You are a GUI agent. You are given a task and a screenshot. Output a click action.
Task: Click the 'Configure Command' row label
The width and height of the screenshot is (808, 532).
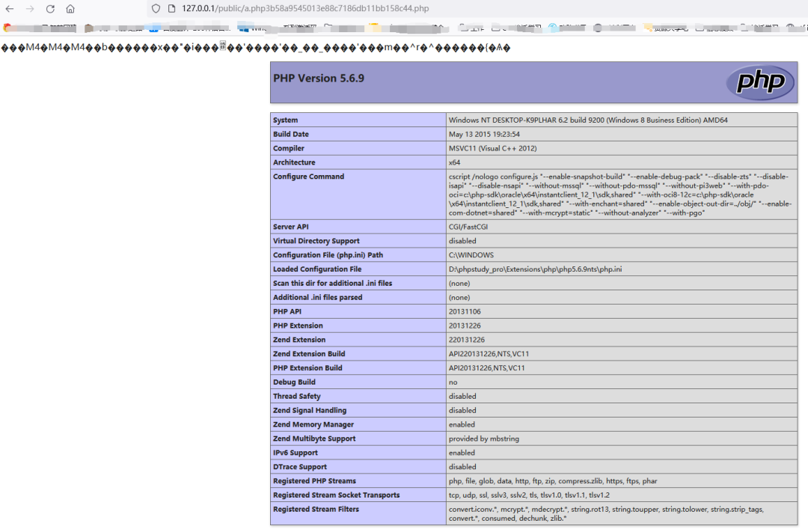click(x=308, y=177)
